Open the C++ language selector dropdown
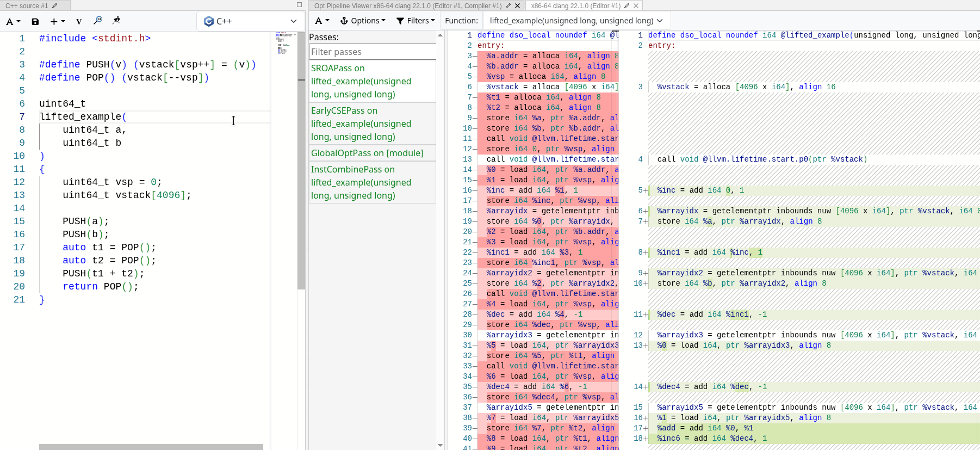 [x=250, y=21]
